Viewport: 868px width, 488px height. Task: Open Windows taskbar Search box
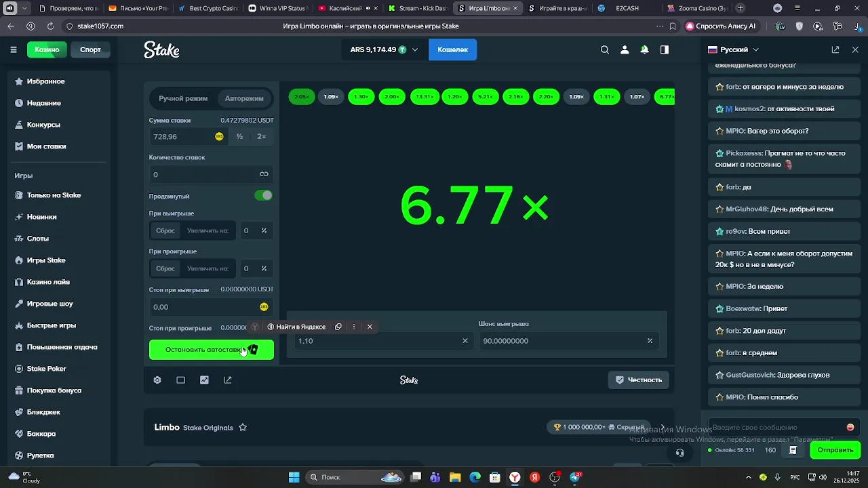coord(355,477)
